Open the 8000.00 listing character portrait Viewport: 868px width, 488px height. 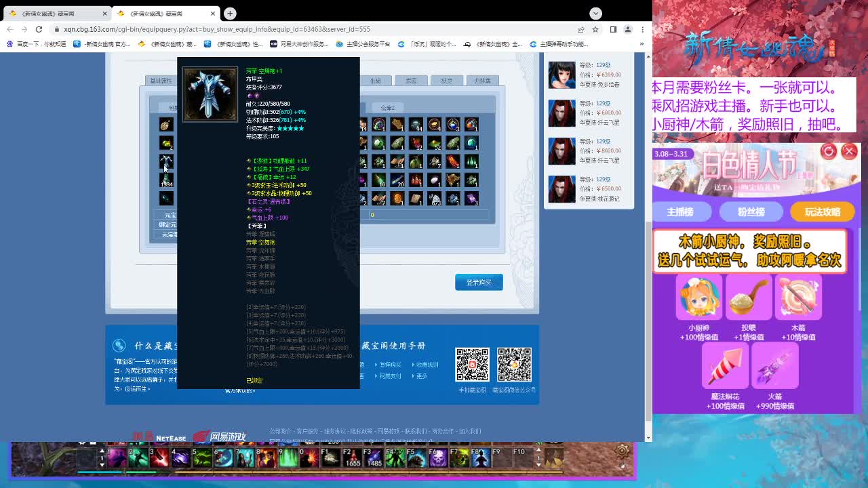[561, 151]
